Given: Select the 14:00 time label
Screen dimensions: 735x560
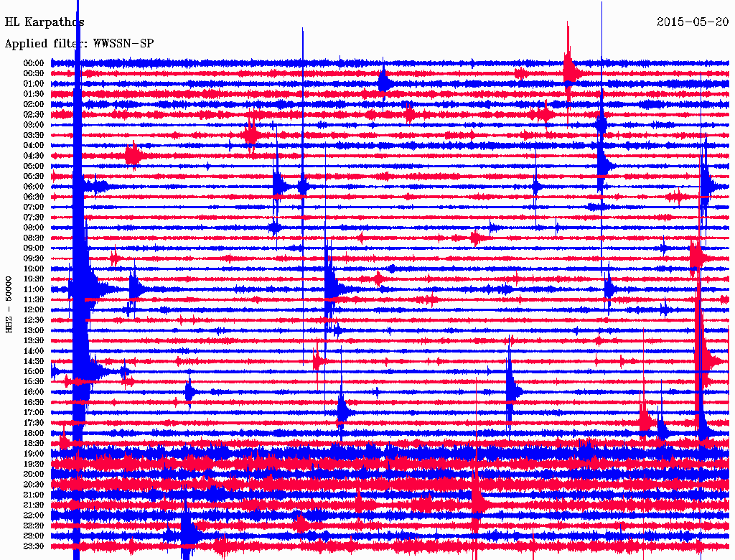Looking at the screenshot, I should coord(34,351).
